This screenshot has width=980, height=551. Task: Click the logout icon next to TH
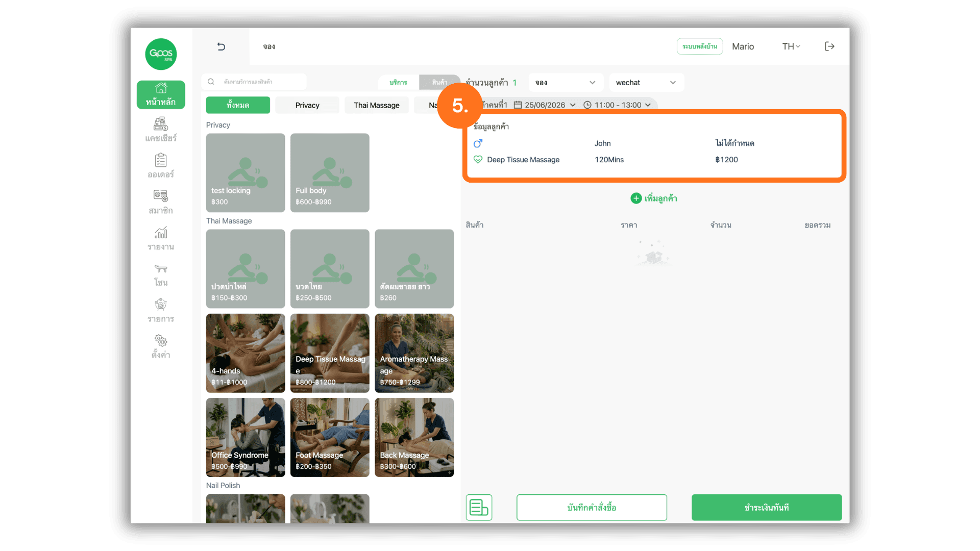tap(829, 46)
